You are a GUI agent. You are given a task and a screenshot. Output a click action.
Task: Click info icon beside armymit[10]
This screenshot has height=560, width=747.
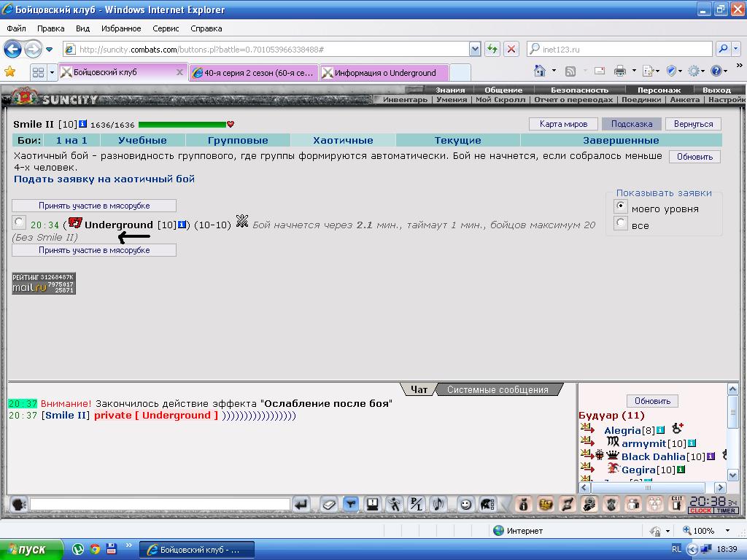coord(692,443)
